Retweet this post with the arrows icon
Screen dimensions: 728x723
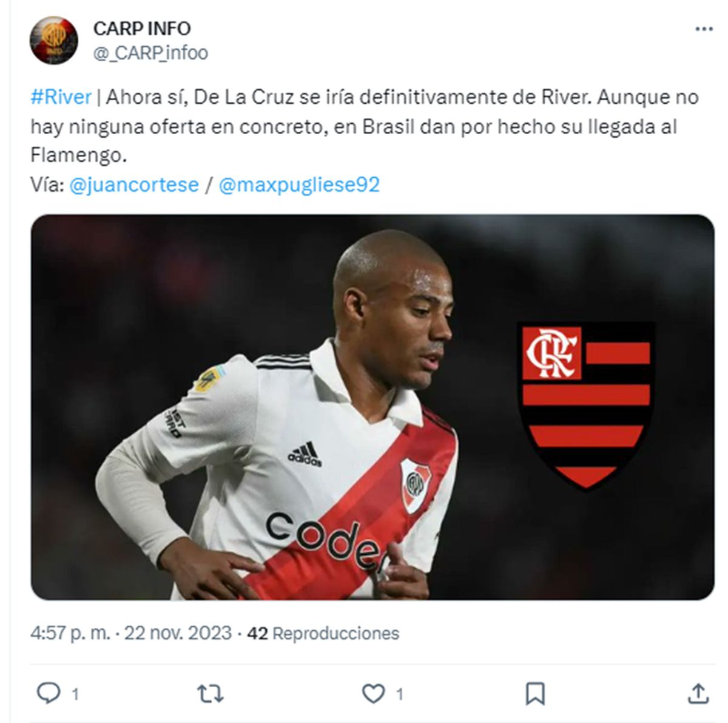pos(211,693)
